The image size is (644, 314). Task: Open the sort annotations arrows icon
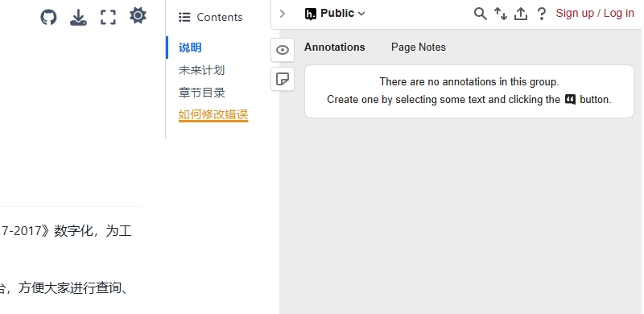tap(500, 14)
